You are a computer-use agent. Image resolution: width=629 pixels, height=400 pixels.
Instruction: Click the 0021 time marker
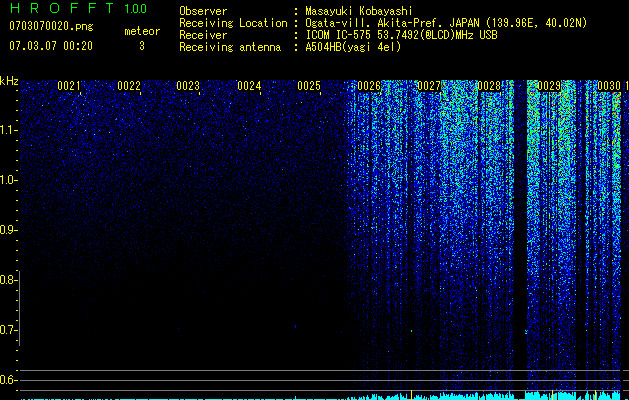tap(69, 86)
